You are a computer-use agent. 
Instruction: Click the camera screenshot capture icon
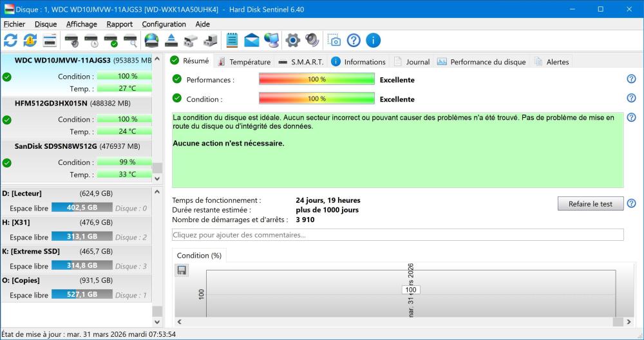(334, 40)
